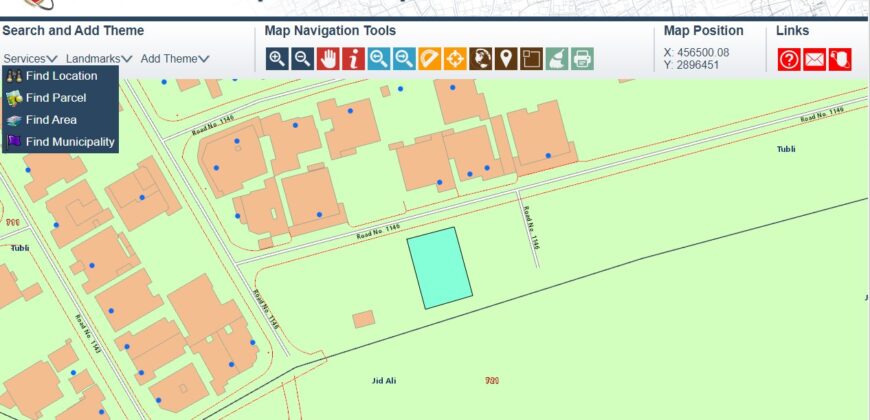Select the brown location pin tool
This screenshot has height=420, width=870.
tap(505, 58)
